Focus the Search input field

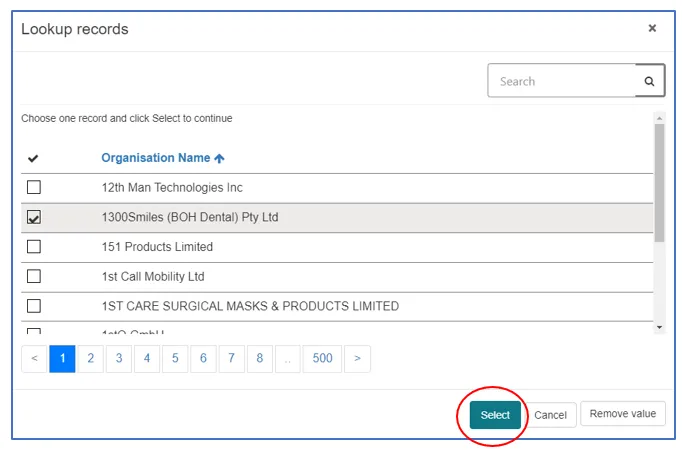562,81
